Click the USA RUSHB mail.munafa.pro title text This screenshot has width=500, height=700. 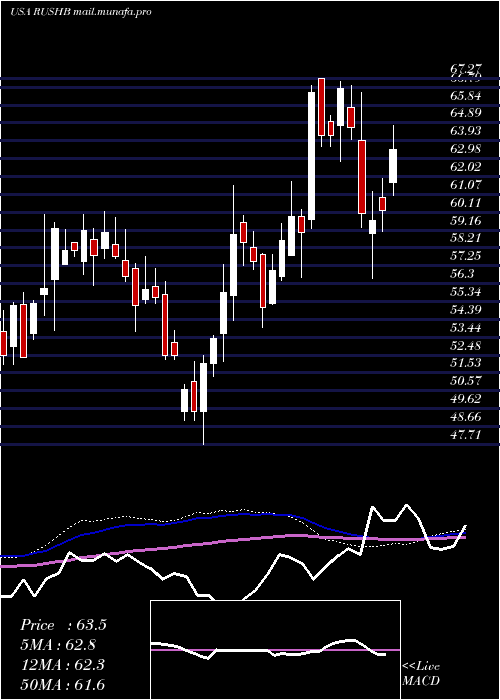point(81,12)
